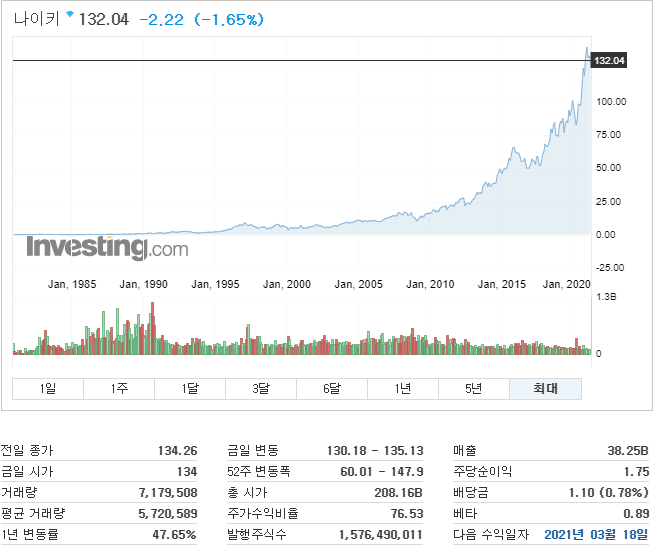Screen dimensions: 655x547
Task: Click the 발행주식수 label
Action: 257,534
